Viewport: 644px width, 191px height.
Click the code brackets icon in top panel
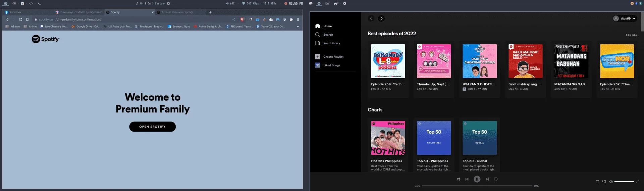(31, 3)
